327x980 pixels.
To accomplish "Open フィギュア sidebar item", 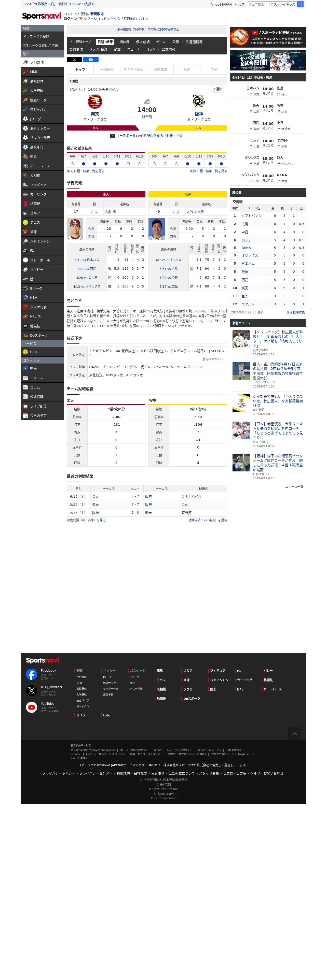I will pos(42,185).
